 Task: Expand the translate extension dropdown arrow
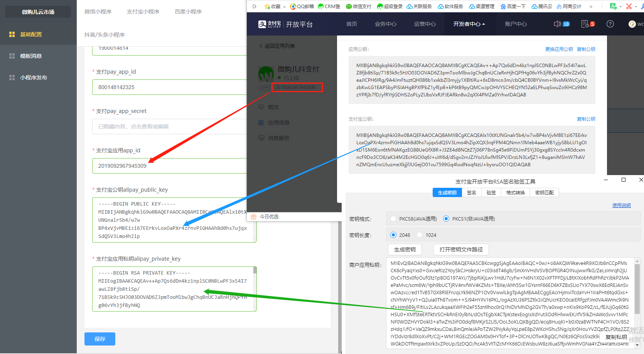(x=620, y=7)
